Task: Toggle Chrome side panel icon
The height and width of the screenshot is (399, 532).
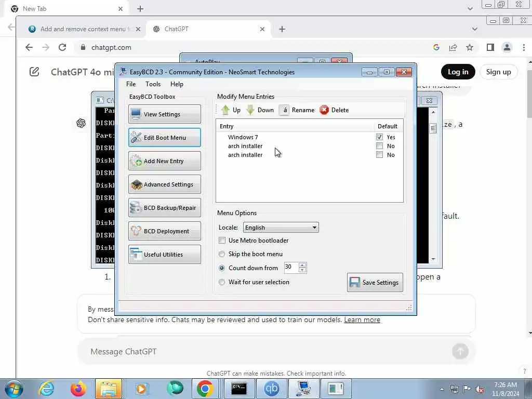Action: click(490, 47)
